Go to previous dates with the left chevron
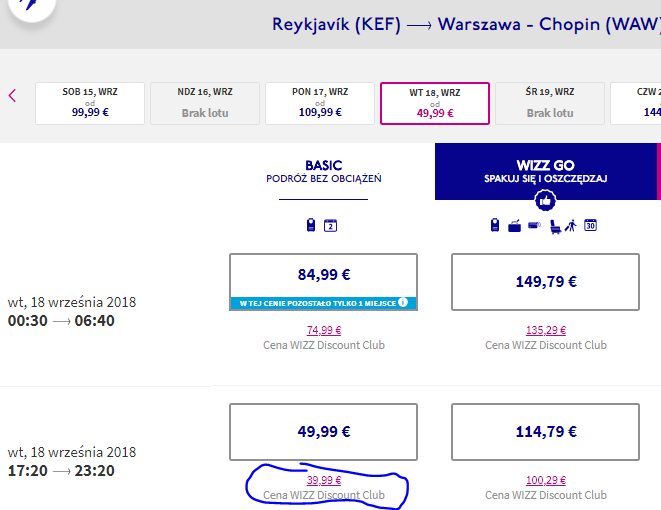Image resolution: width=661 pixels, height=510 pixels. click(x=12, y=96)
